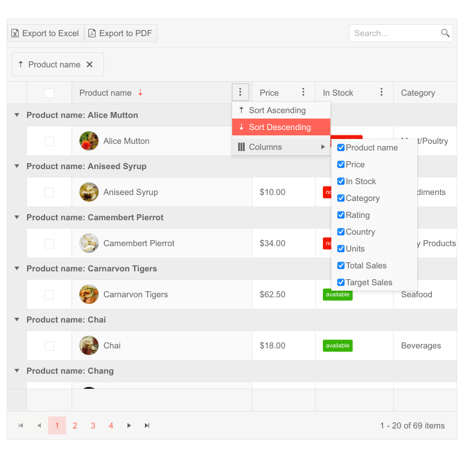Screen dimensions: 463x476
Task: Click the Aniseed Syrup product thumbnail
Action: (89, 192)
